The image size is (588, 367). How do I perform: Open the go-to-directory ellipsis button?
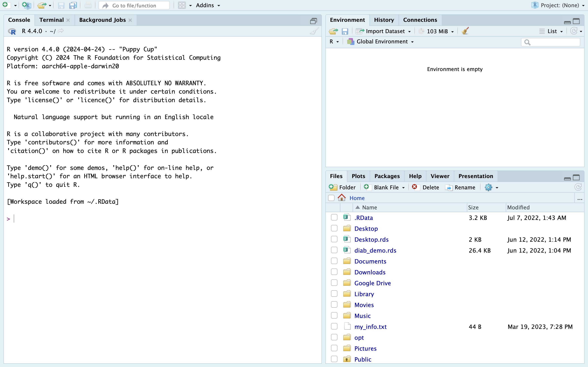580,199
